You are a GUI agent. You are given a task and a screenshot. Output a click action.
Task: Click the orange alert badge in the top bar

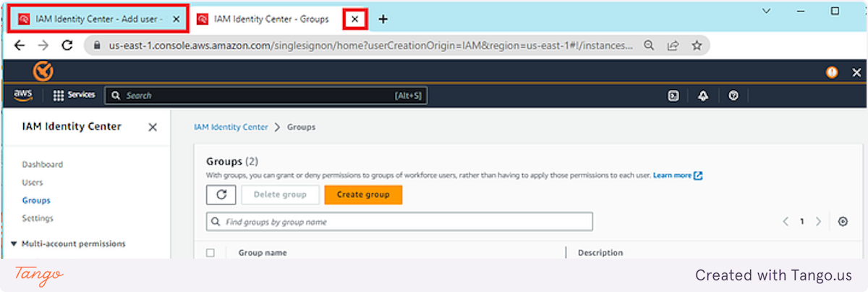(832, 72)
